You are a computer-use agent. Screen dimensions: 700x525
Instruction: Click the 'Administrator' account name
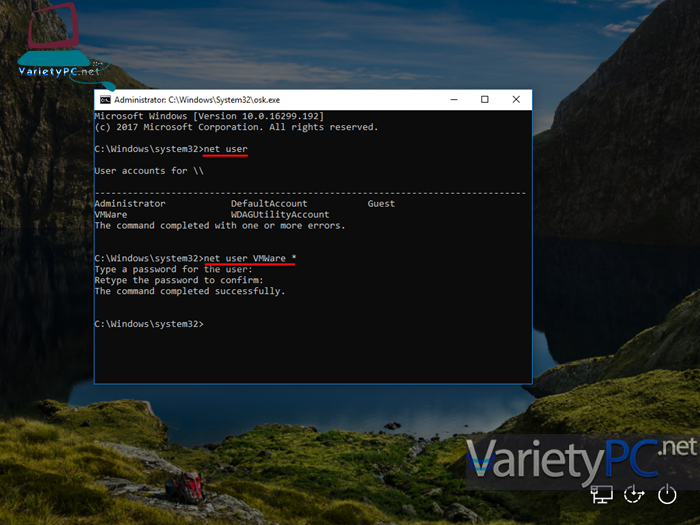[x=130, y=204]
